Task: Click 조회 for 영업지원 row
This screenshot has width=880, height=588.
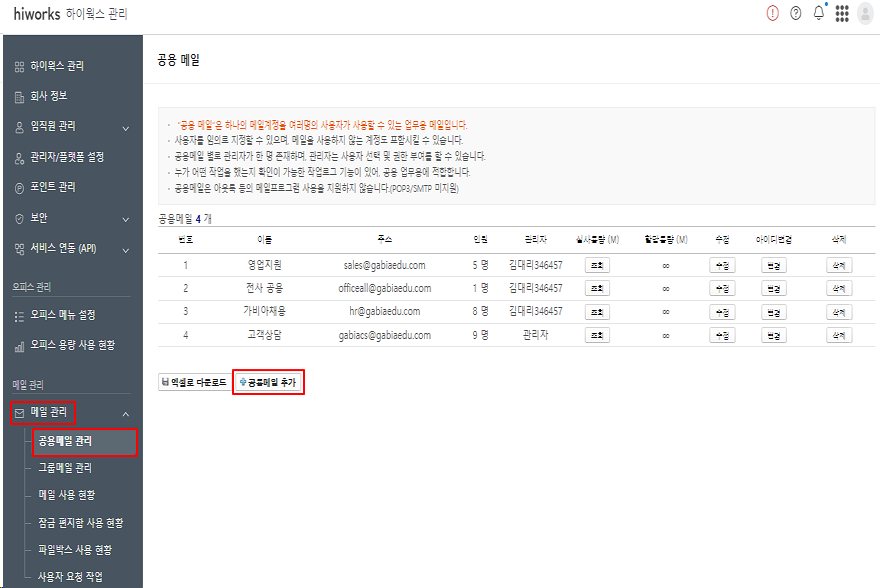Action: pos(597,265)
